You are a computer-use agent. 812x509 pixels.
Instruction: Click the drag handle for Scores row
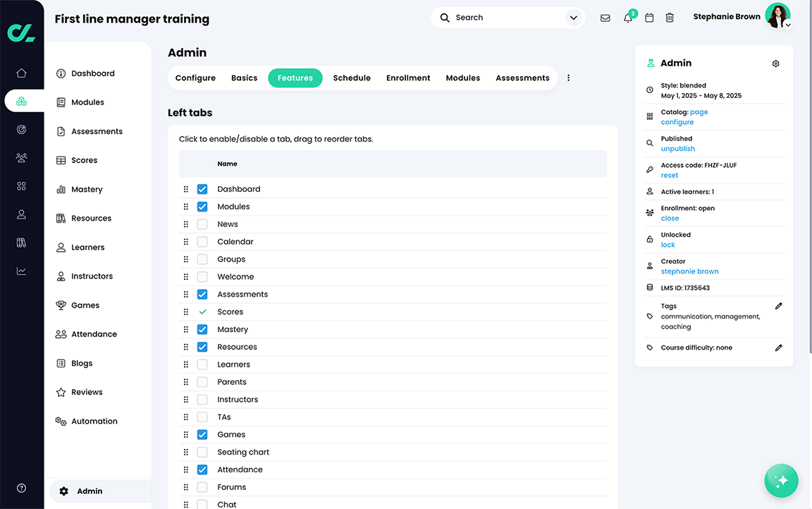[185, 312]
